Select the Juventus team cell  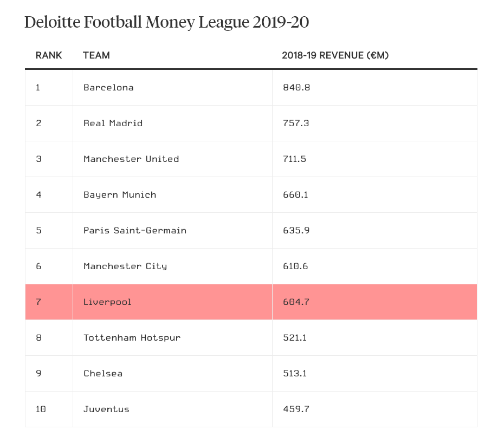click(x=106, y=409)
